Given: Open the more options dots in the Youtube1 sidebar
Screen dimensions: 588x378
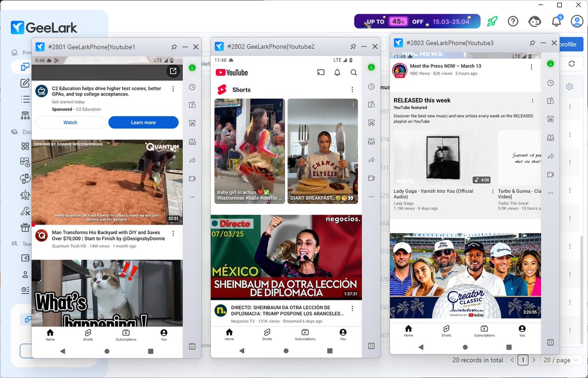Looking at the screenshot, I should pyautogui.click(x=192, y=197).
